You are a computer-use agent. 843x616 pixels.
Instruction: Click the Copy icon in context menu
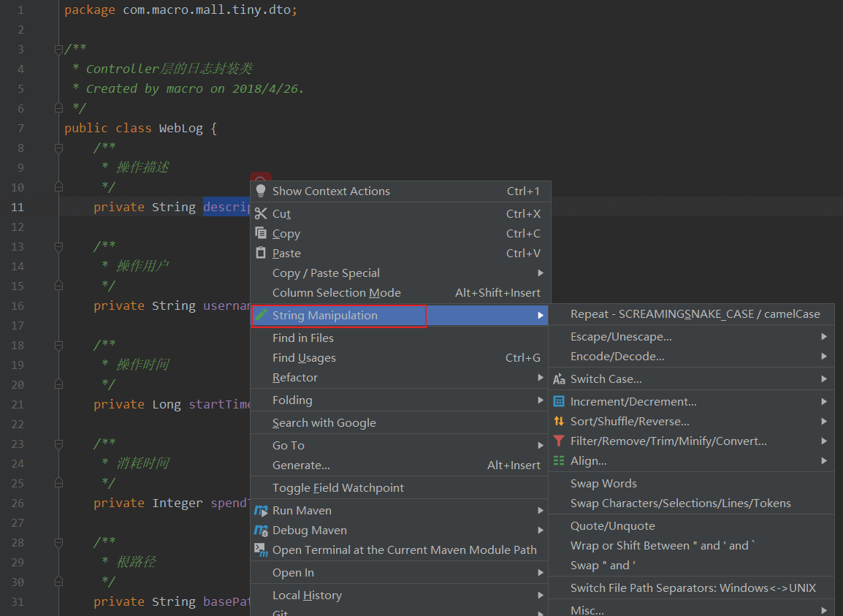click(x=261, y=233)
